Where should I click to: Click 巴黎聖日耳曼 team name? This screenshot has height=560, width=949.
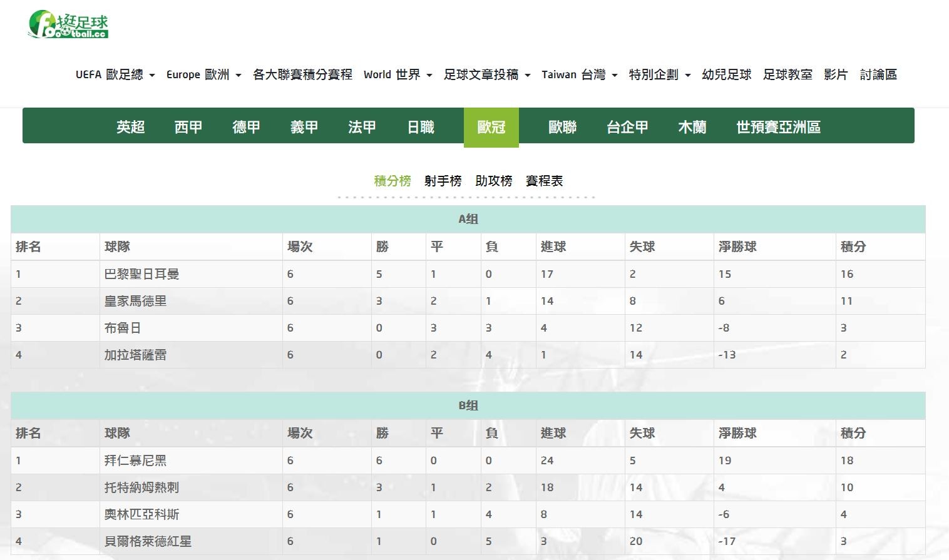142,274
